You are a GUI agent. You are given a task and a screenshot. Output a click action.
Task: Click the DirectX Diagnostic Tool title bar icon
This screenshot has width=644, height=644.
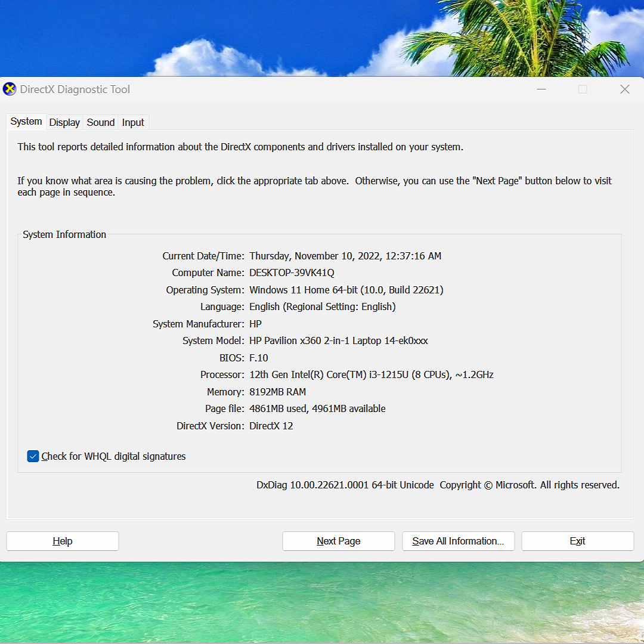coord(10,89)
